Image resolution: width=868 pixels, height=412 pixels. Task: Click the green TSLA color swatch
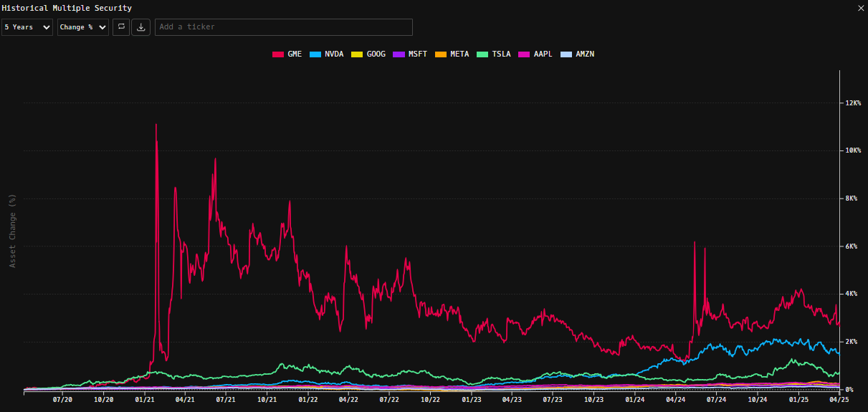[x=482, y=54]
